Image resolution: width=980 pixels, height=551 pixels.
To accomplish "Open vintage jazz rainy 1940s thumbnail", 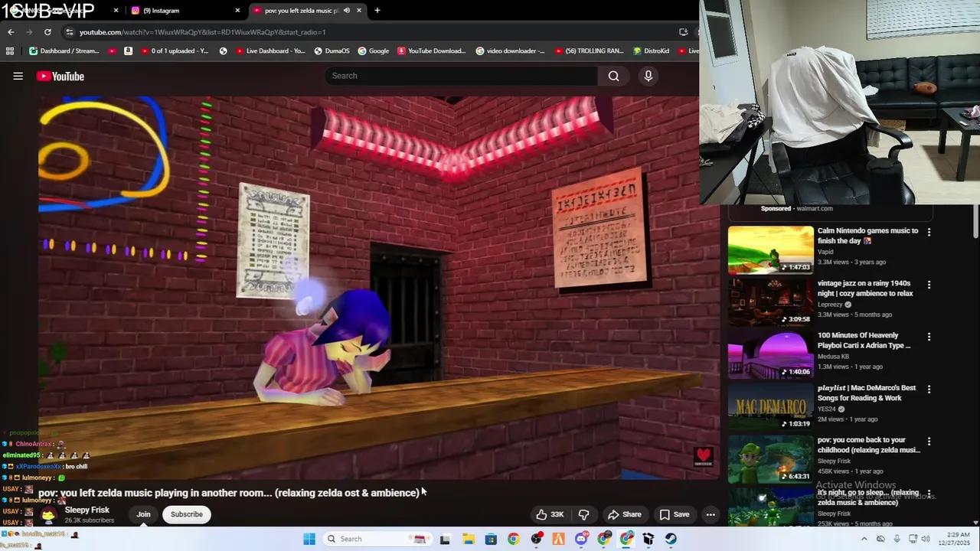I will point(771,302).
